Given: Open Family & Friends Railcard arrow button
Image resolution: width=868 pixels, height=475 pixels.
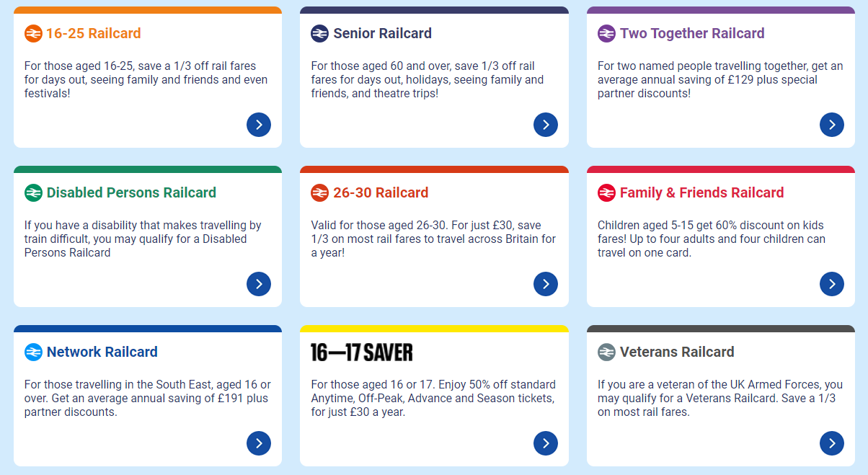Looking at the screenshot, I should (832, 284).
